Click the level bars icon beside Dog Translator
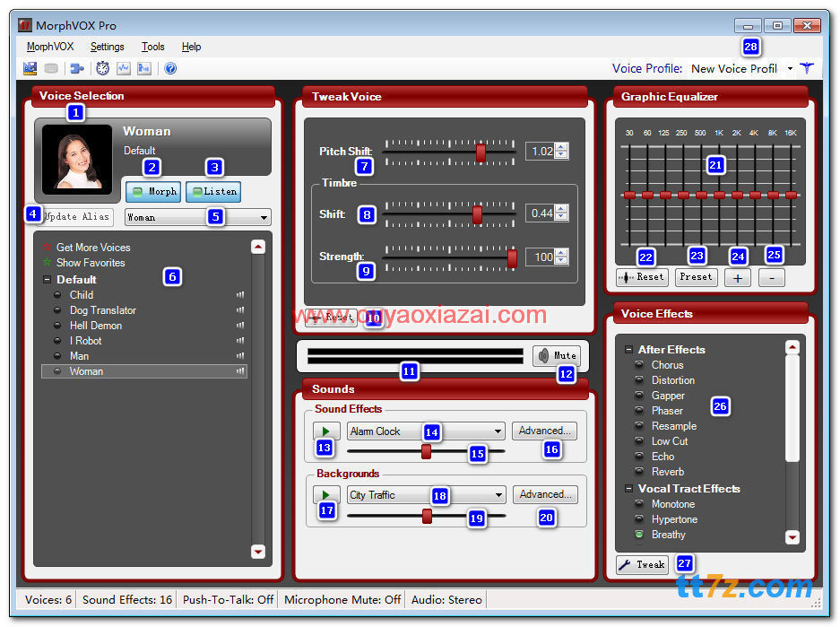Image resolution: width=840 pixels, height=627 pixels. [240, 309]
